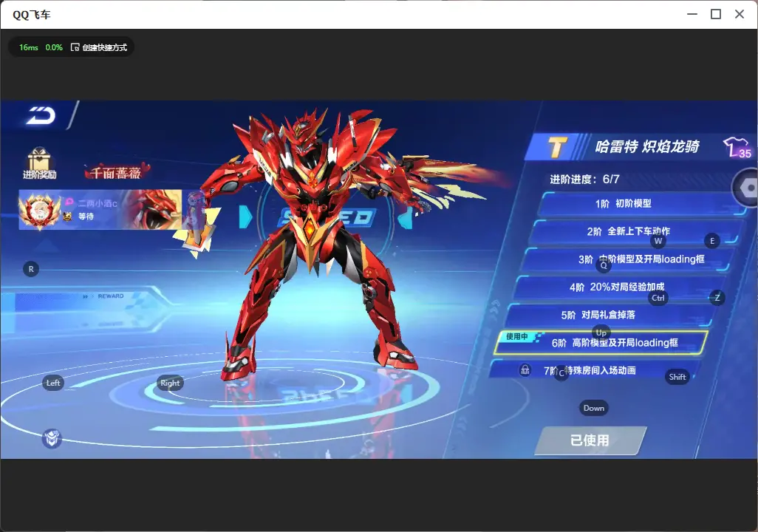Click the 已使用 button

[x=590, y=440]
